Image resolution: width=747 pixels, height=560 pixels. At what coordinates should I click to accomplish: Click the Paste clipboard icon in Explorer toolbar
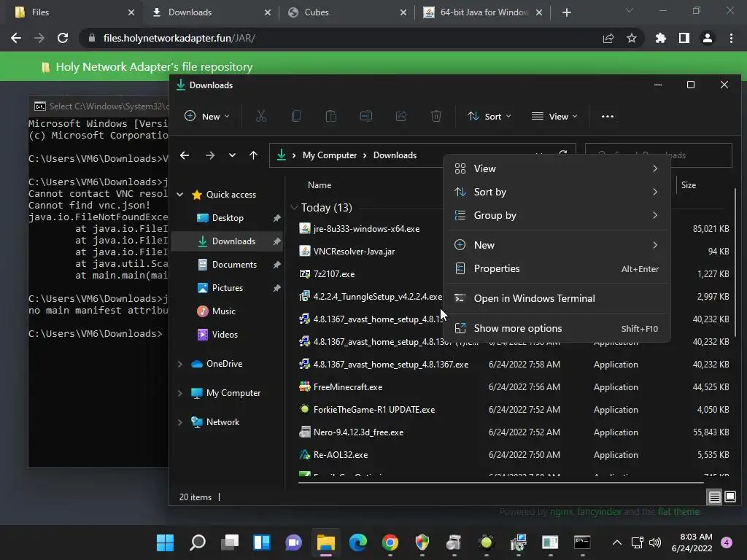(x=331, y=116)
